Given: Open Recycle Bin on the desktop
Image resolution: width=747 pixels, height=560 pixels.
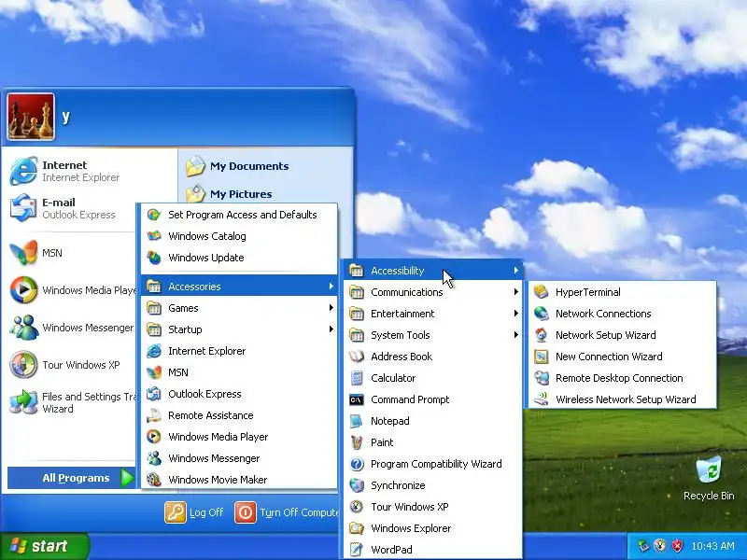Looking at the screenshot, I should pos(709,478).
